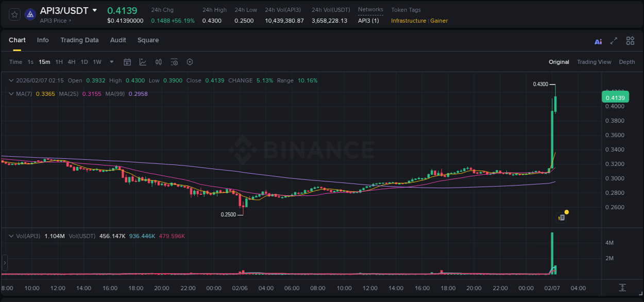This screenshot has width=644, height=302.
Task: Open the API3/USDT pair selector dropdown
Action: [95, 10]
